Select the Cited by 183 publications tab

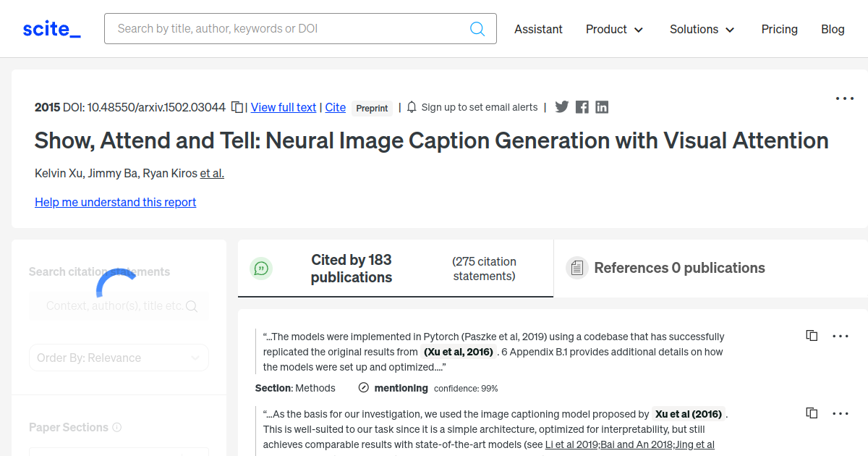[352, 268]
